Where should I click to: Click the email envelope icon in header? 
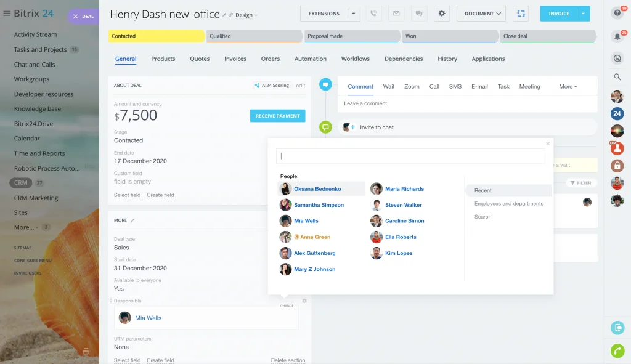pos(396,14)
